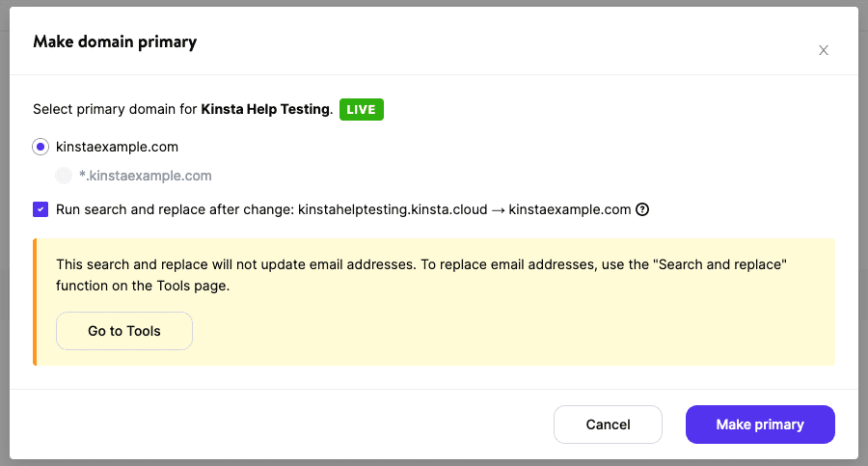Viewport: 868px width, 466px height.
Task: Click the kinstaexample.com radio label text
Action: pyautogui.click(x=117, y=147)
